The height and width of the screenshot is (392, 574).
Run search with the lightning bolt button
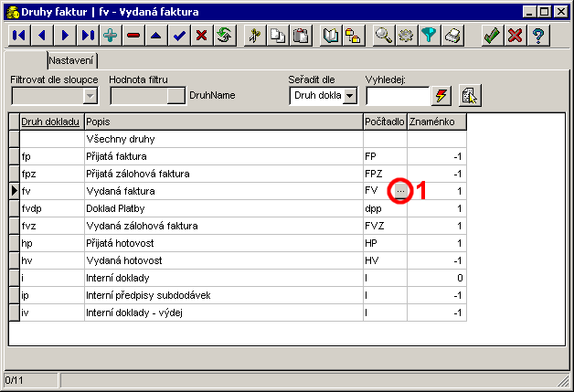(x=442, y=96)
